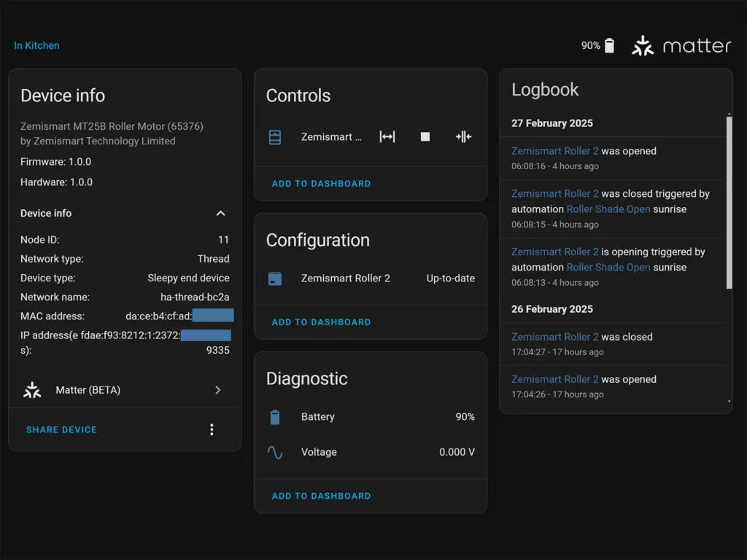The height and width of the screenshot is (560, 747).
Task: Open Roller Shade Open automation in closed entry
Action: (608, 209)
